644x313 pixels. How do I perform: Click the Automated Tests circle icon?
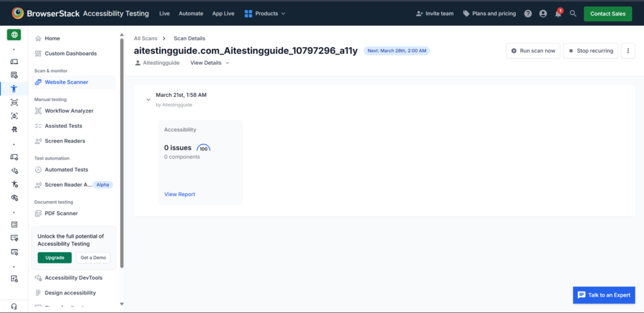pos(38,170)
